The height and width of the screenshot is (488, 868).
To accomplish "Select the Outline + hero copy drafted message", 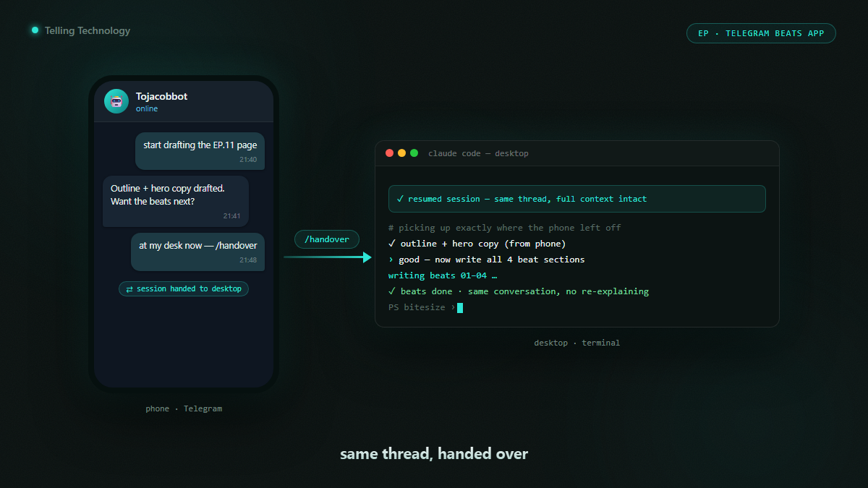I will (x=176, y=201).
